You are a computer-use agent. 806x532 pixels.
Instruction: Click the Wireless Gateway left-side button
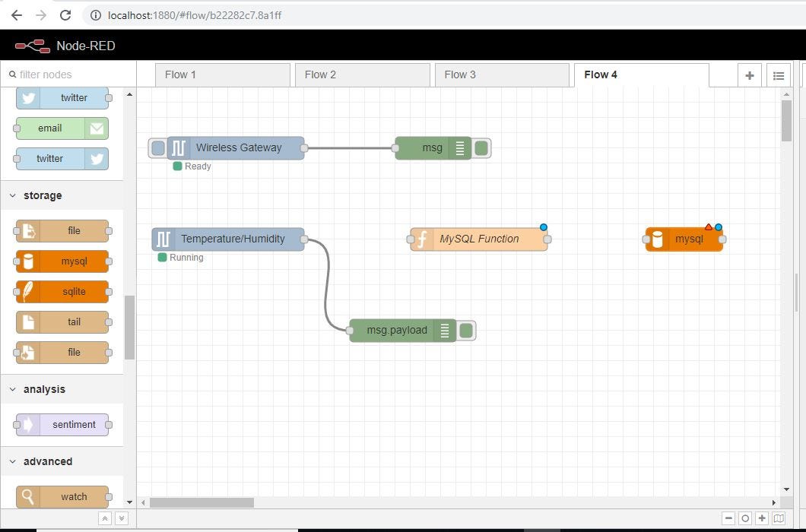click(158, 148)
